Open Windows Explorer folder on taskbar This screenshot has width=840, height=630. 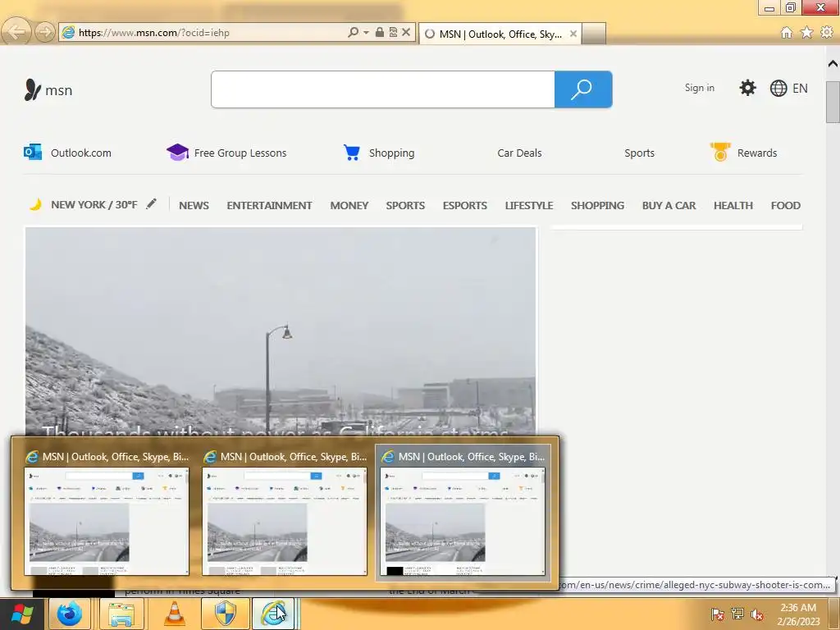[x=121, y=614]
